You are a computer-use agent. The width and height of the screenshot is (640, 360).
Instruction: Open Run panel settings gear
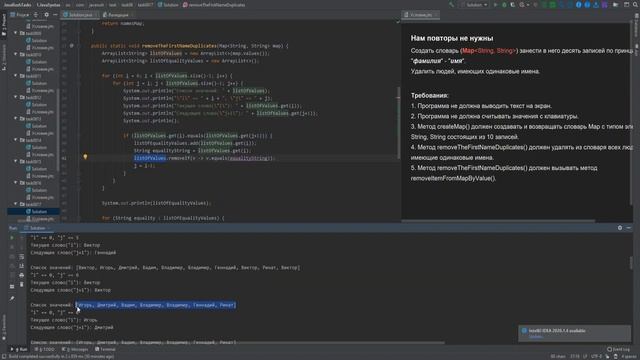pyautogui.click(x=620, y=228)
